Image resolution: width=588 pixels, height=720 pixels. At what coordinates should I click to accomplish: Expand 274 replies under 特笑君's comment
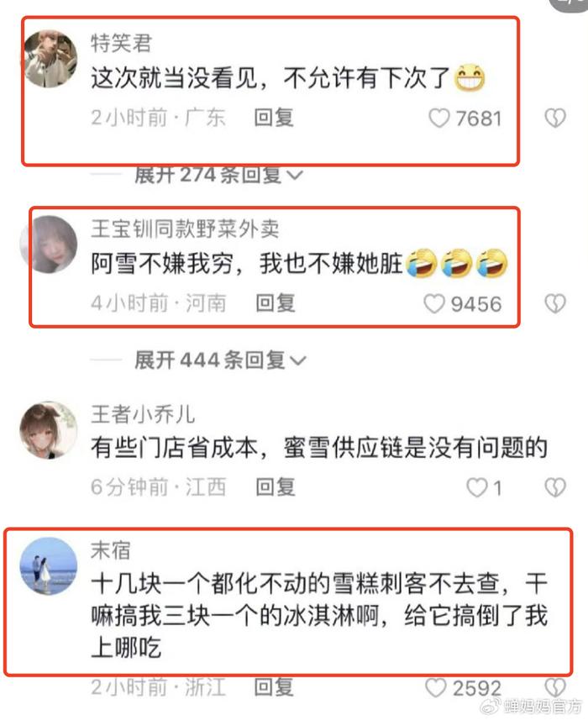(218, 175)
